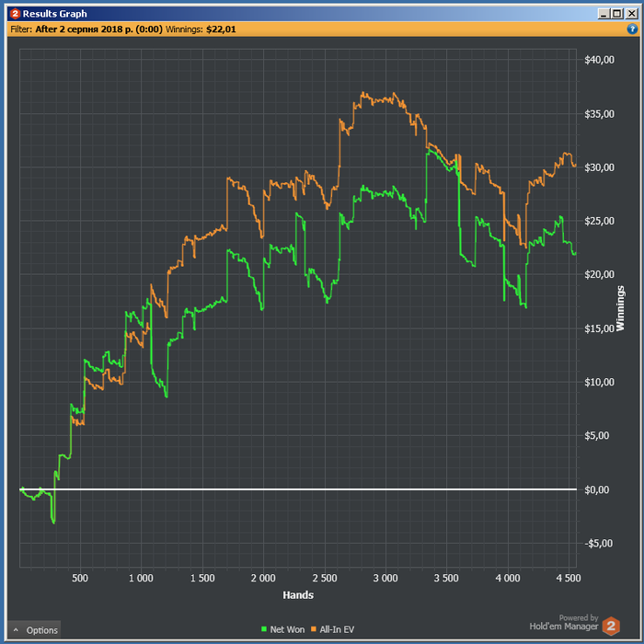This screenshot has width=644, height=644.
Task: Click the "-$5,00" axis label
Action: pyautogui.click(x=598, y=544)
